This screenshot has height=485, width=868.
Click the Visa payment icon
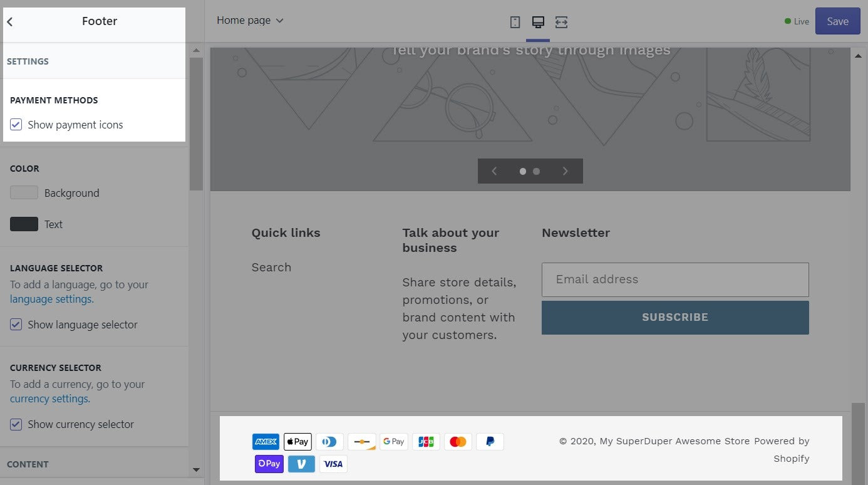[x=333, y=464]
